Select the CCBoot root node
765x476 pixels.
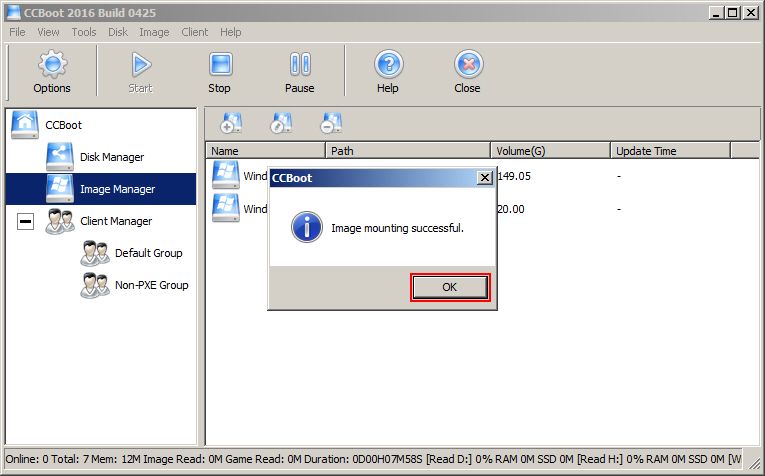(x=63, y=125)
